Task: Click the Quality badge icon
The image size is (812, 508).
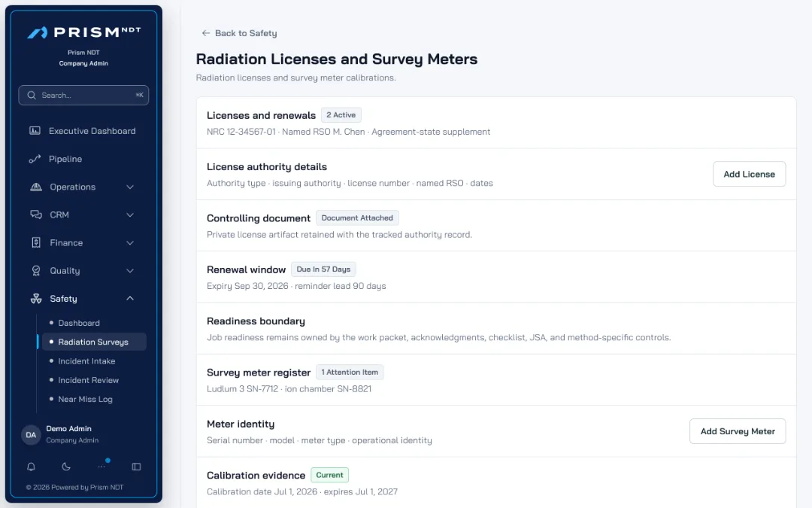Action: tap(36, 271)
